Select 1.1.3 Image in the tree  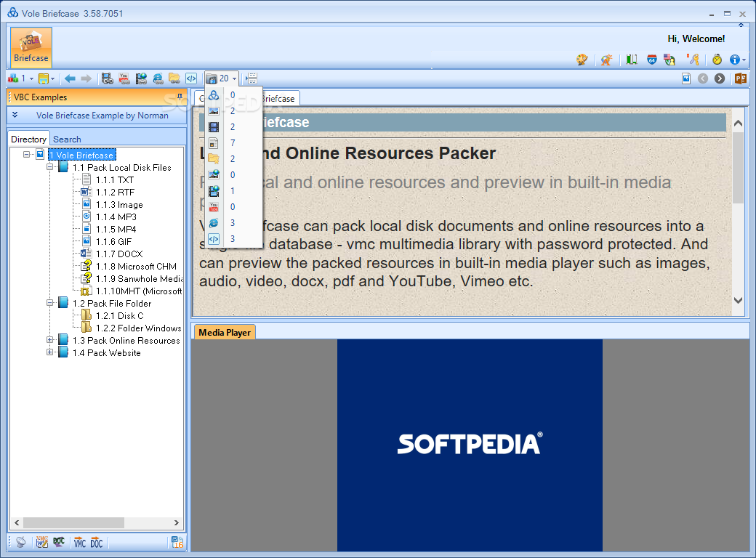coord(119,204)
